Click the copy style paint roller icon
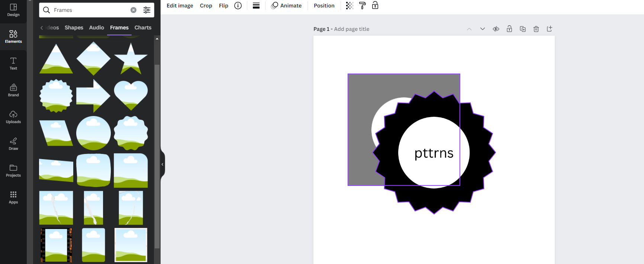Screen dimensions: 644x264 coord(363,6)
